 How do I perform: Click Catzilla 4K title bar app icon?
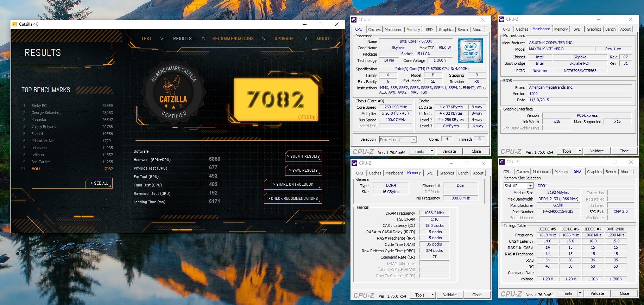pyautogui.click(x=14, y=24)
